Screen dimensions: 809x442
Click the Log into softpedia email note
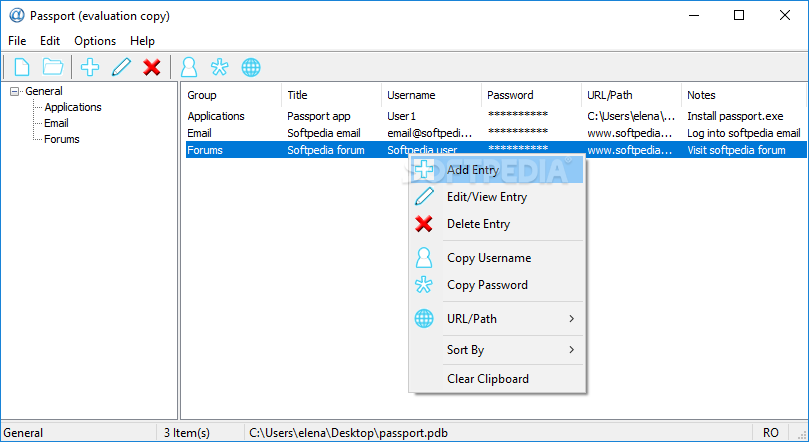coord(743,133)
